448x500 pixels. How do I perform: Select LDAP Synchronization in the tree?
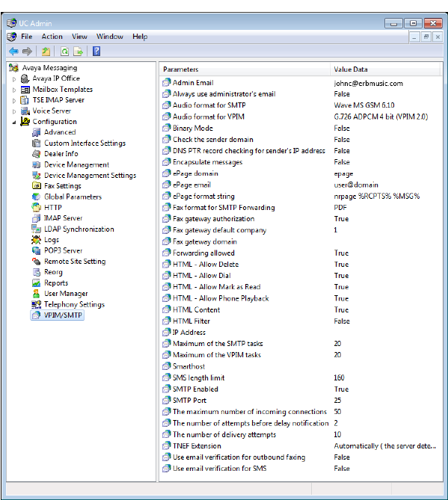pos(79,229)
